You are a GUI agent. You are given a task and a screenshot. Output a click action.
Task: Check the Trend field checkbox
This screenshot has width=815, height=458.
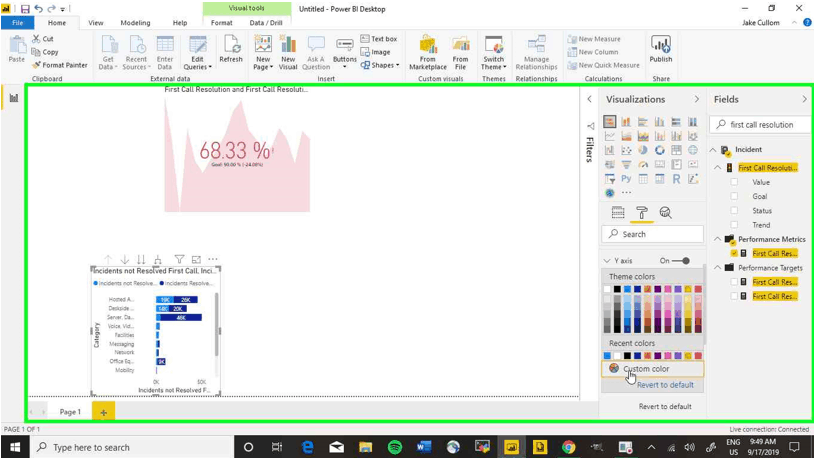point(734,225)
